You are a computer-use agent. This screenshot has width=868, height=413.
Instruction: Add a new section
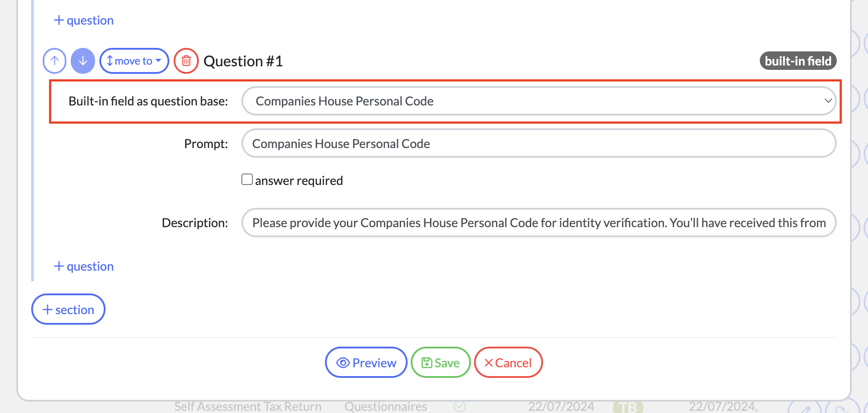pyautogui.click(x=68, y=310)
